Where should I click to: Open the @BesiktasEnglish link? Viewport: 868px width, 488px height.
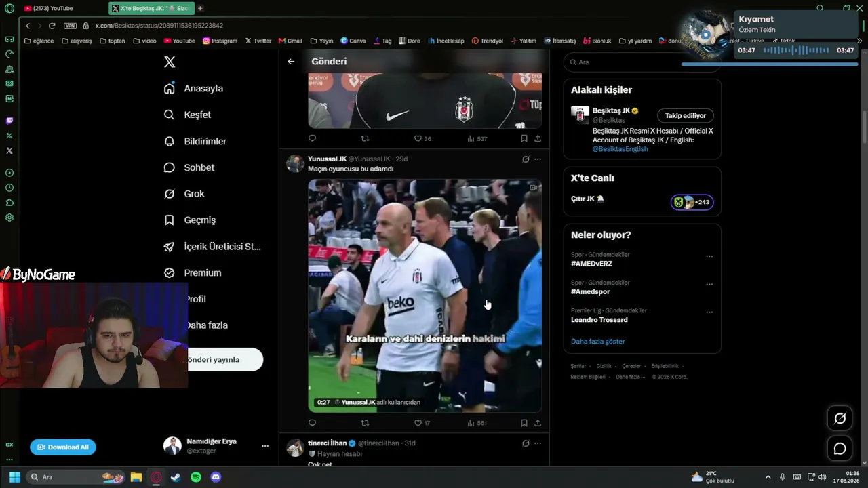tap(620, 149)
